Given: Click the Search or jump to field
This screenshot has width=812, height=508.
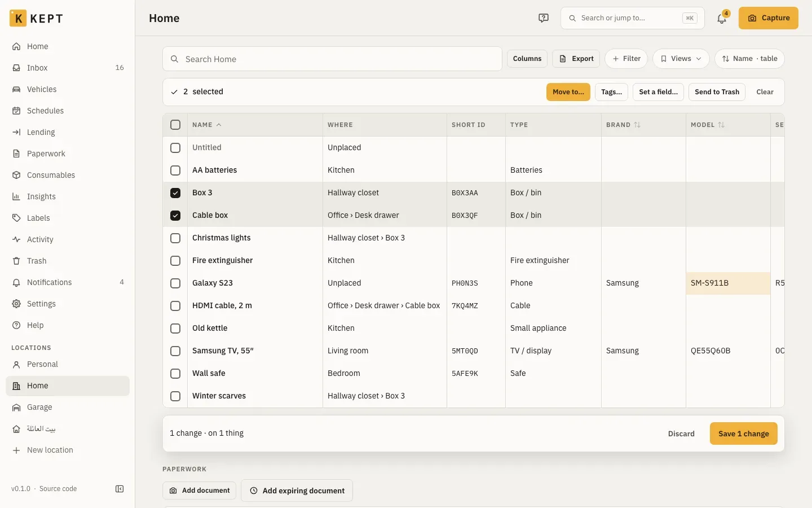Looking at the screenshot, I should (x=632, y=18).
